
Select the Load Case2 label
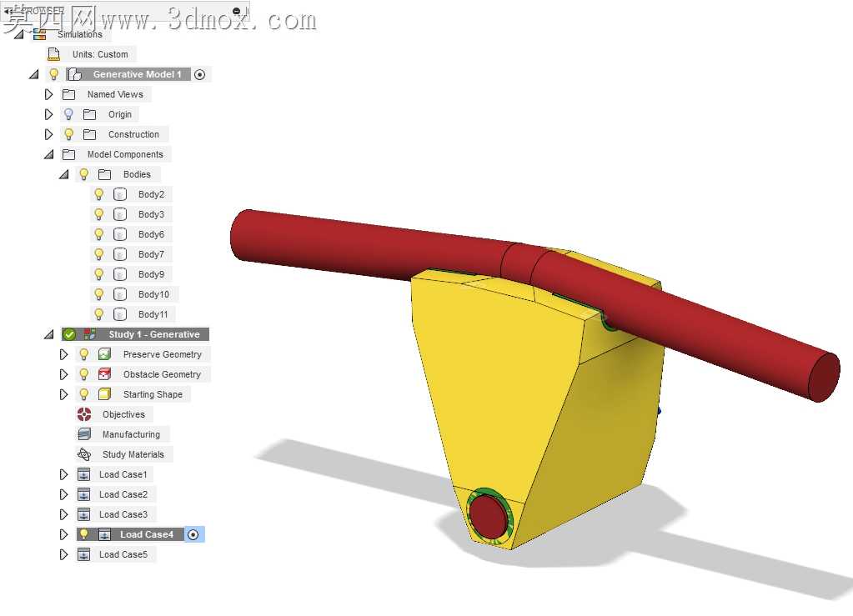(123, 494)
